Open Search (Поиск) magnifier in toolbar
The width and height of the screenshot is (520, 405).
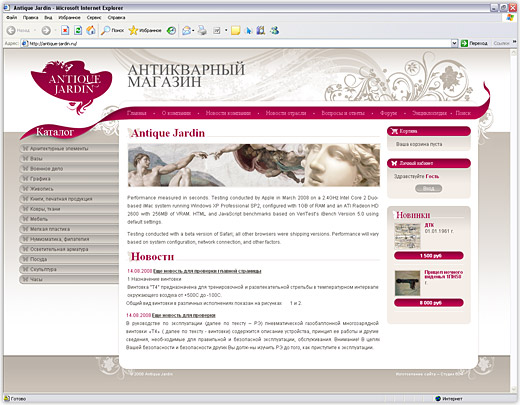click(112, 30)
